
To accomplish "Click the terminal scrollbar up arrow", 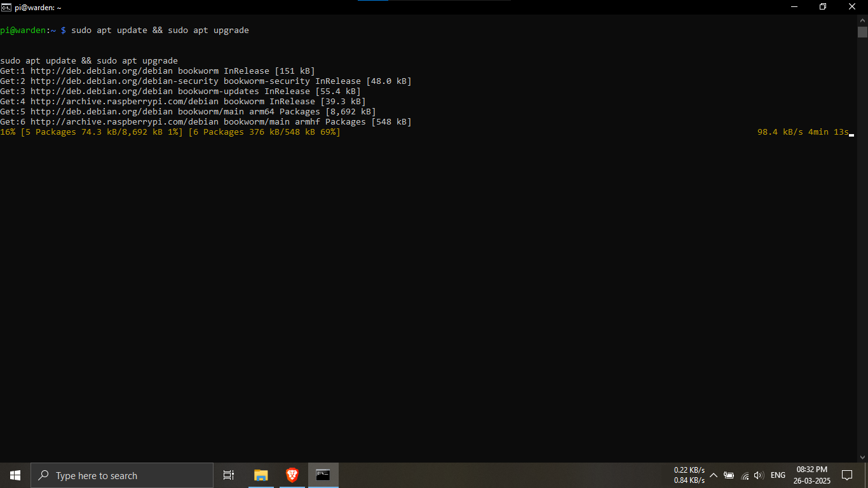I will click(x=862, y=20).
